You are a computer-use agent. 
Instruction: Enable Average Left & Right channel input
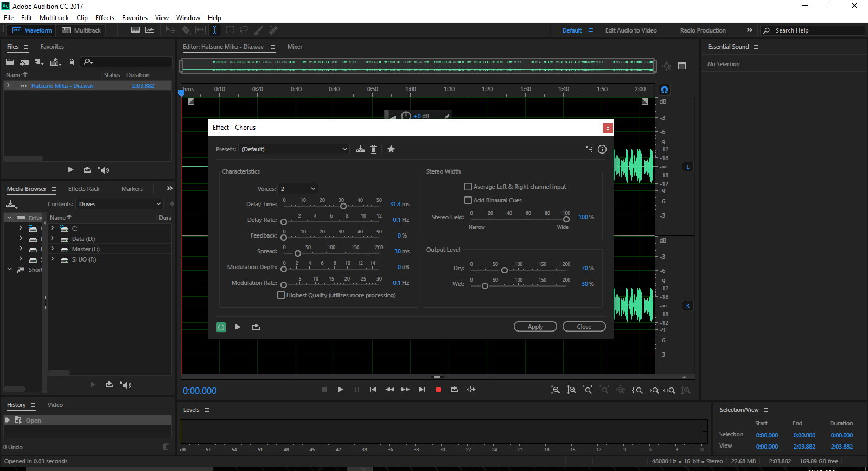point(468,187)
